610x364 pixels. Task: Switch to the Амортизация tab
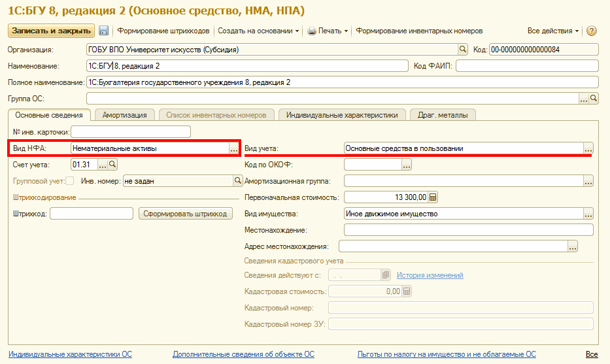[x=125, y=115]
